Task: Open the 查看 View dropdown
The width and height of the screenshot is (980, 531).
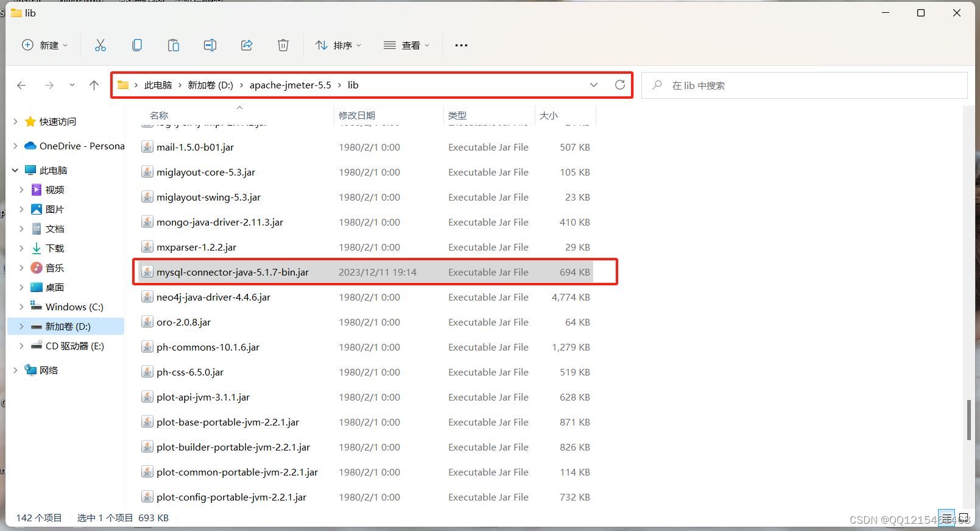Action: point(407,45)
